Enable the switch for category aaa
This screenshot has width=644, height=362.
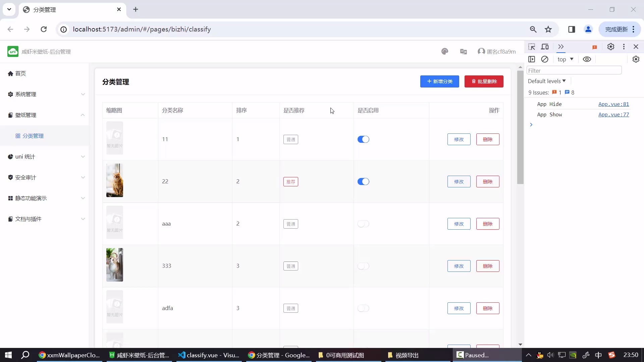pyautogui.click(x=363, y=224)
